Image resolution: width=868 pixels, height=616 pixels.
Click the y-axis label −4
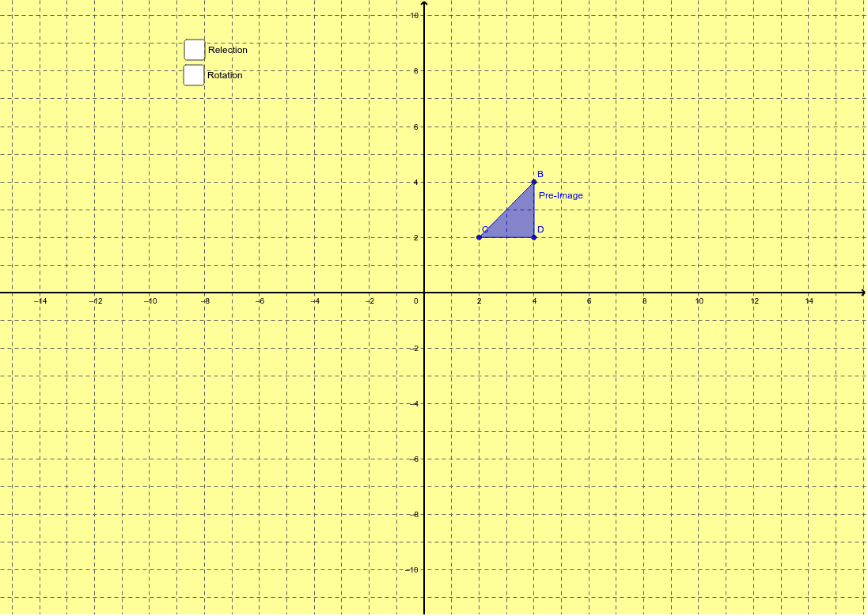point(415,403)
